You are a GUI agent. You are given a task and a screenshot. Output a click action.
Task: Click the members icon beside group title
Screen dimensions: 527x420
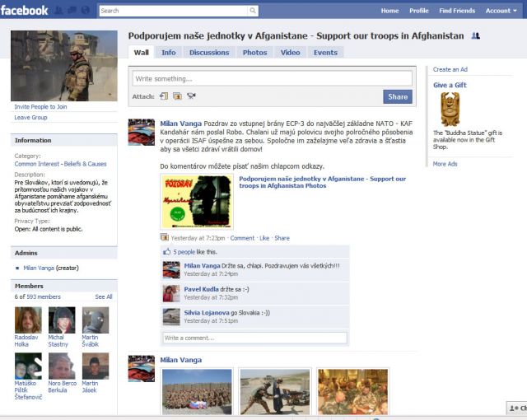[476, 36]
